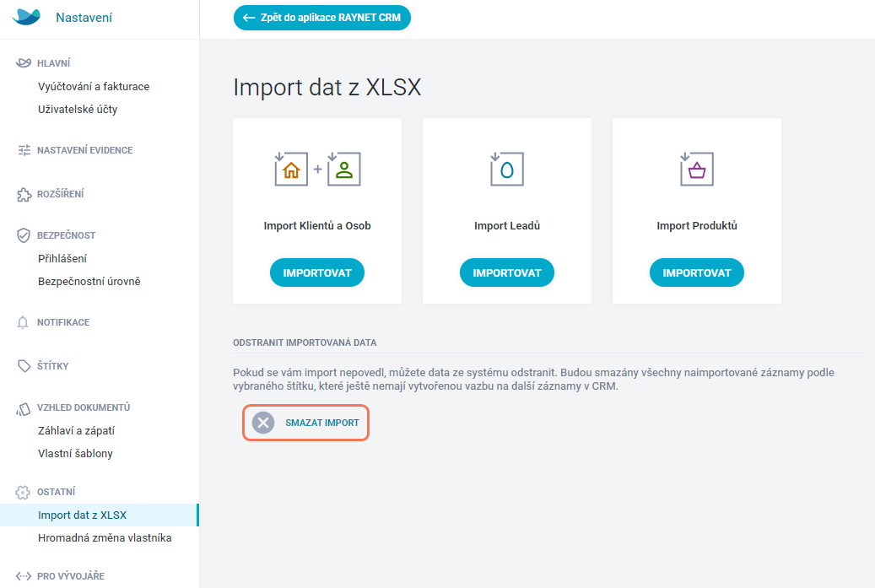Screen dimensions: 875x588
Task: Click the RAYNET logo icon
Action: tap(26, 17)
